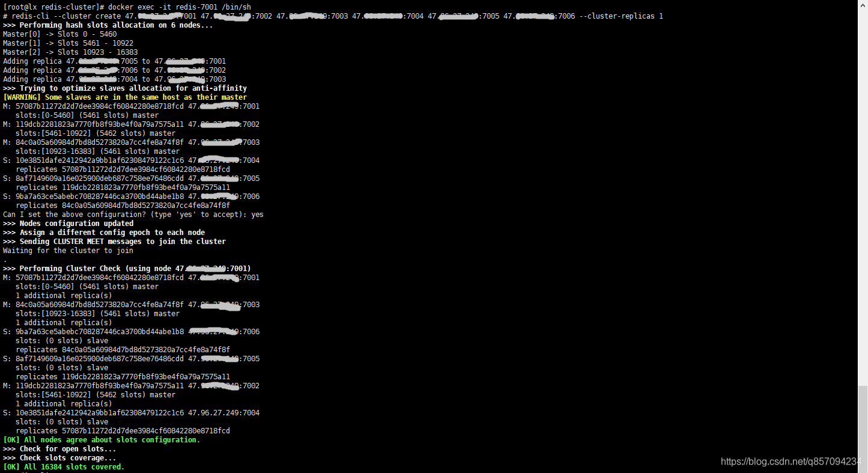Click '[OK] All nodes agree about slots configuration.'
Image resolution: width=868 pixels, height=473 pixels.
[x=102, y=439]
